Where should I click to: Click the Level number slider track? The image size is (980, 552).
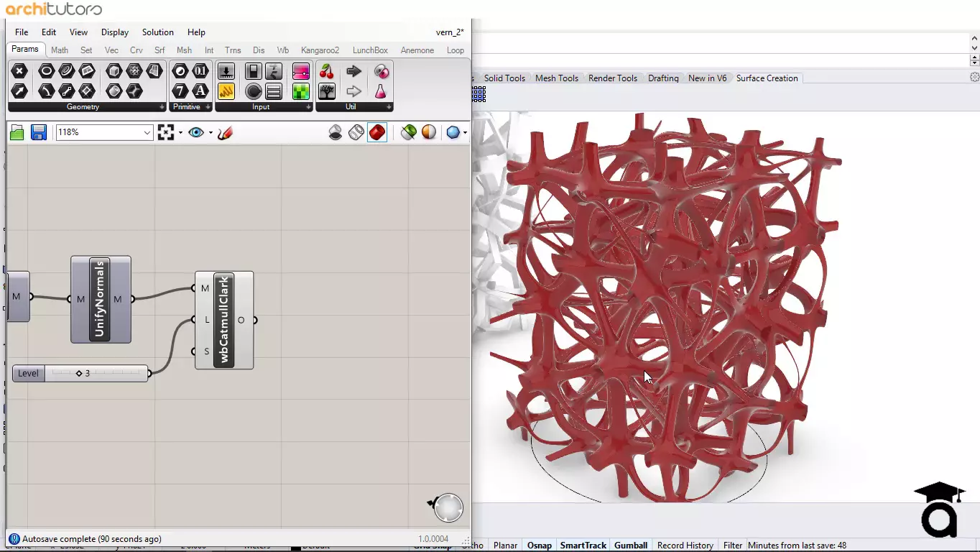tap(96, 373)
